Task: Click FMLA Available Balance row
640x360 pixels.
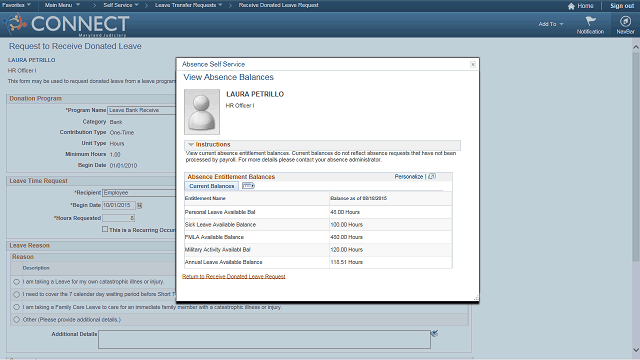Action: (x=318, y=237)
